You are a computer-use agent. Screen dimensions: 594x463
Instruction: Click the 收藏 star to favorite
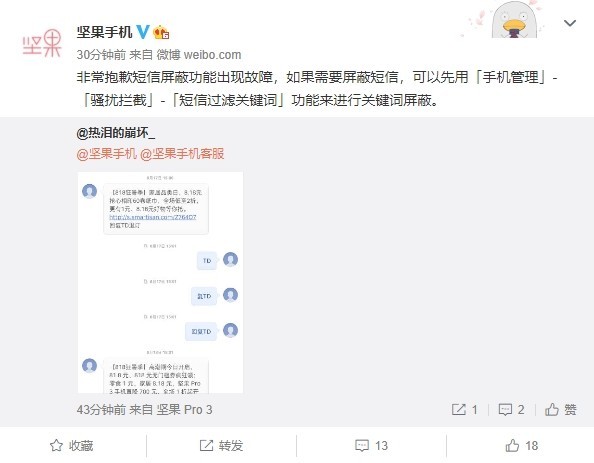pyautogui.click(x=72, y=446)
